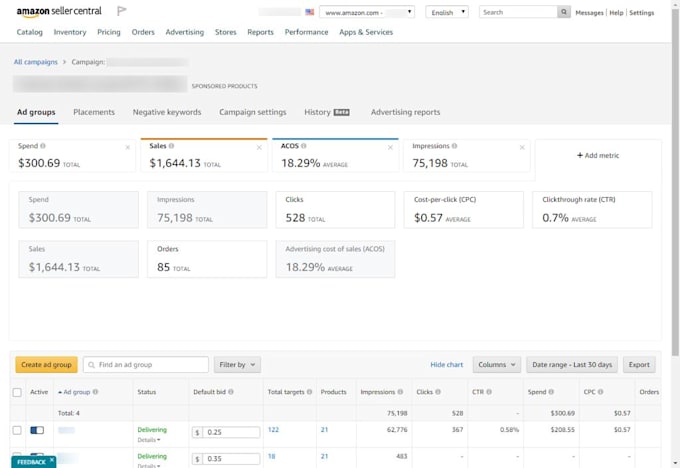Viewport: 680px width, 468px height.
Task: Switch to the Placements tab
Action: pyautogui.click(x=94, y=112)
